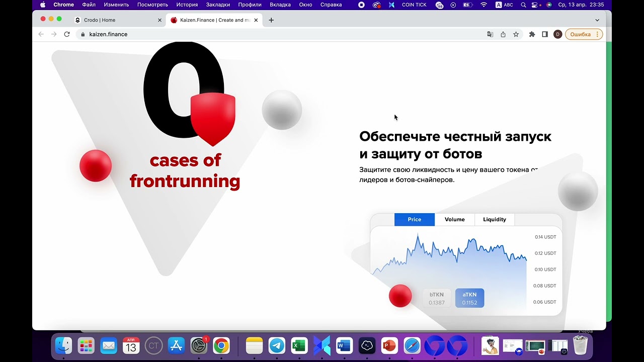Open a new tab with plus icon
644x362 pixels.
271,20
